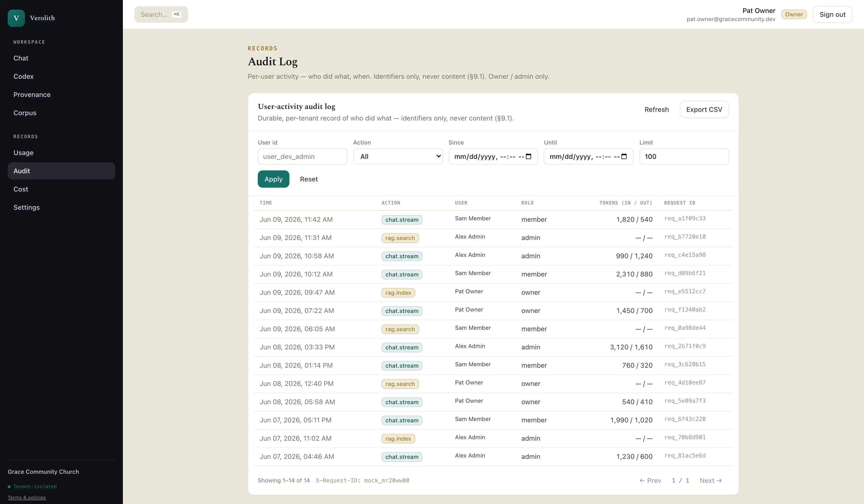
Task: Click request id req_6f43c220
Action: [685, 419]
